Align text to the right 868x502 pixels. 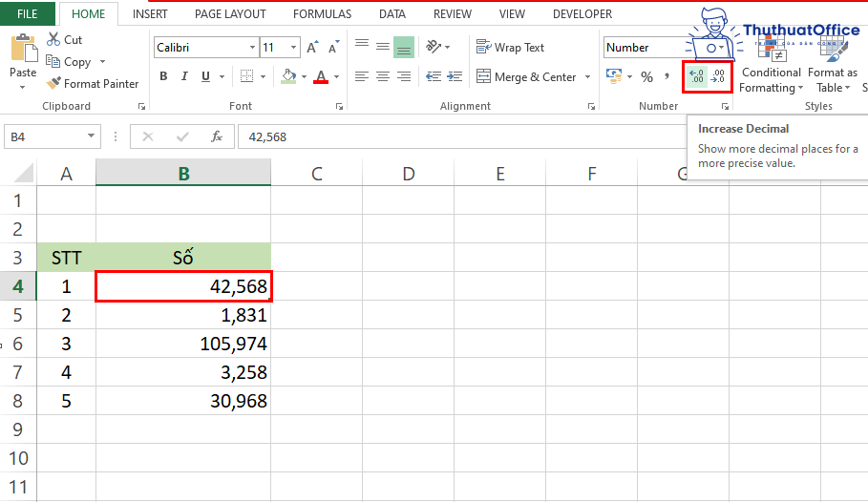tap(404, 76)
